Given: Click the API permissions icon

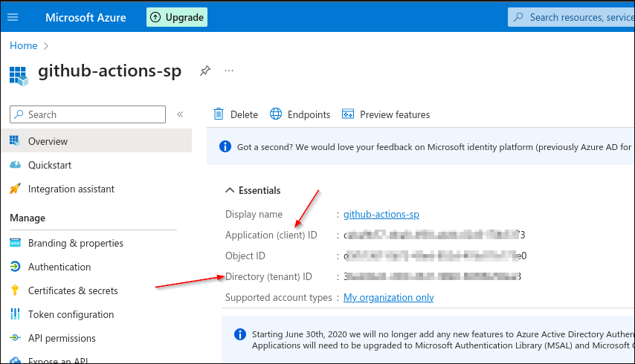Looking at the screenshot, I should point(15,338).
